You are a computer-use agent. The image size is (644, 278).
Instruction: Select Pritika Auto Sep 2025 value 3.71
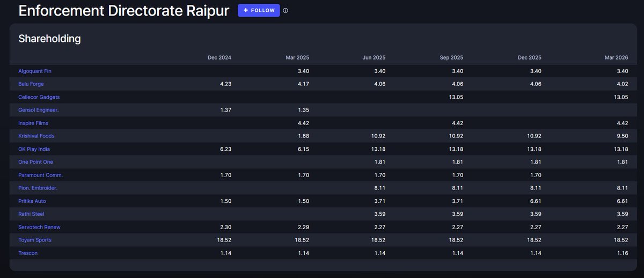(x=458, y=201)
